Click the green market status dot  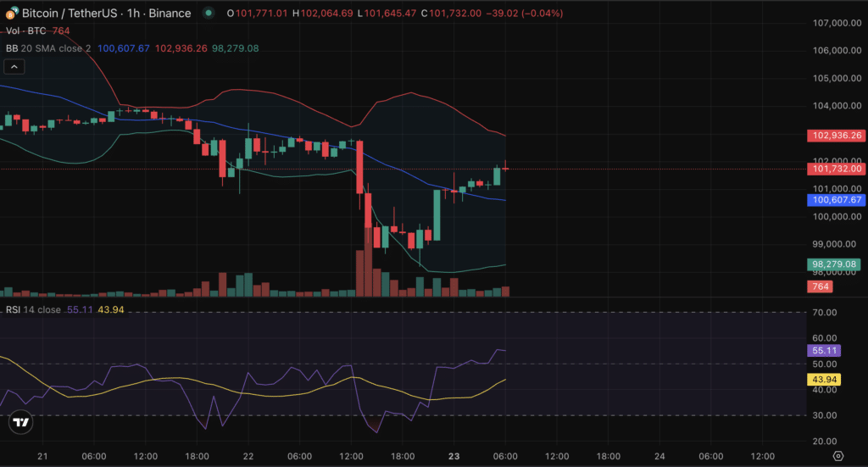tap(209, 13)
